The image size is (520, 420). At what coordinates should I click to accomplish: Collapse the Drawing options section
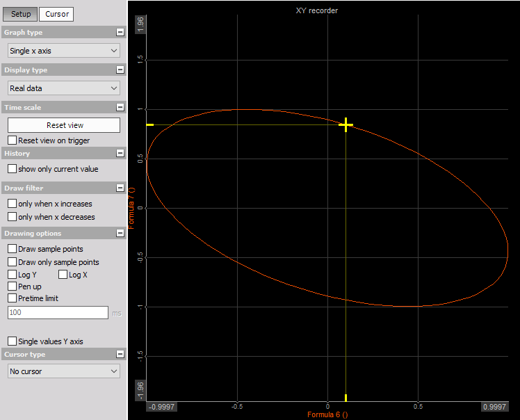pos(120,233)
